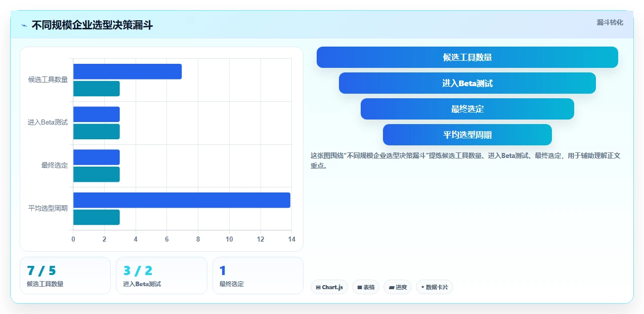Click the x-axis value 10

pyautogui.click(x=229, y=239)
